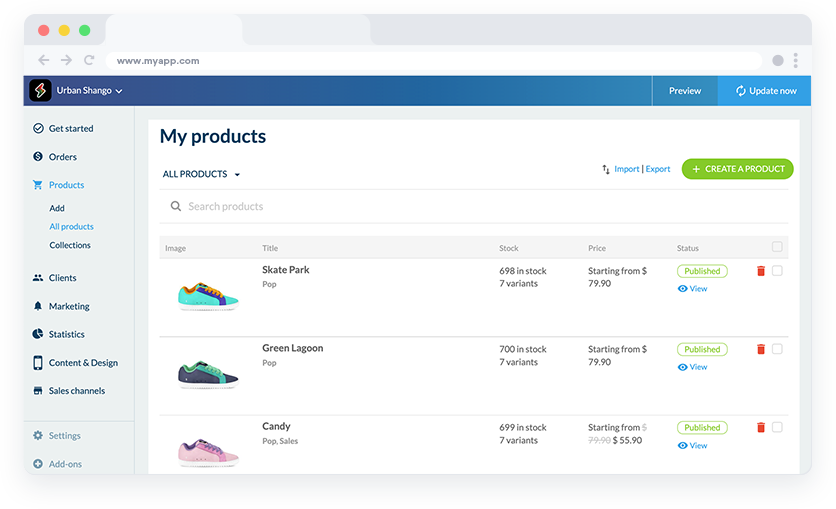
Task: Toggle the select-all checkbox in header
Action: tap(777, 247)
